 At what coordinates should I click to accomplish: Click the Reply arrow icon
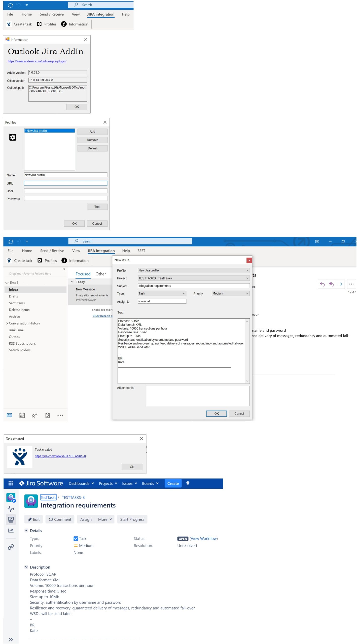click(322, 284)
